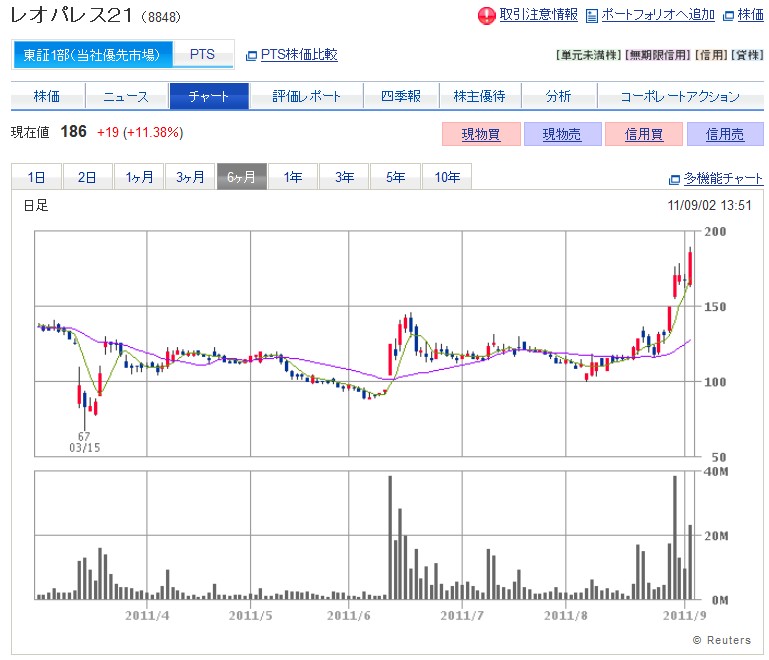The image size is (769, 660).
Task: Select 10年 chart period
Action: click(447, 177)
